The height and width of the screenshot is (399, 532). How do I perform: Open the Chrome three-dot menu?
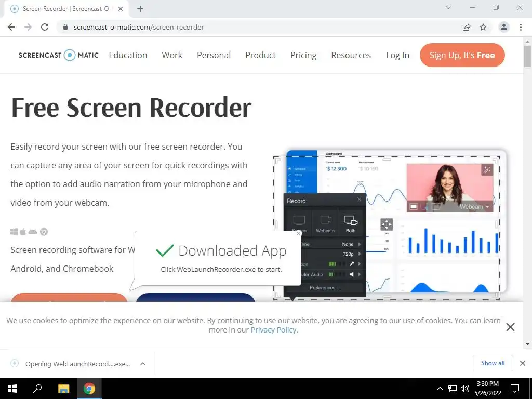tap(521, 27)
